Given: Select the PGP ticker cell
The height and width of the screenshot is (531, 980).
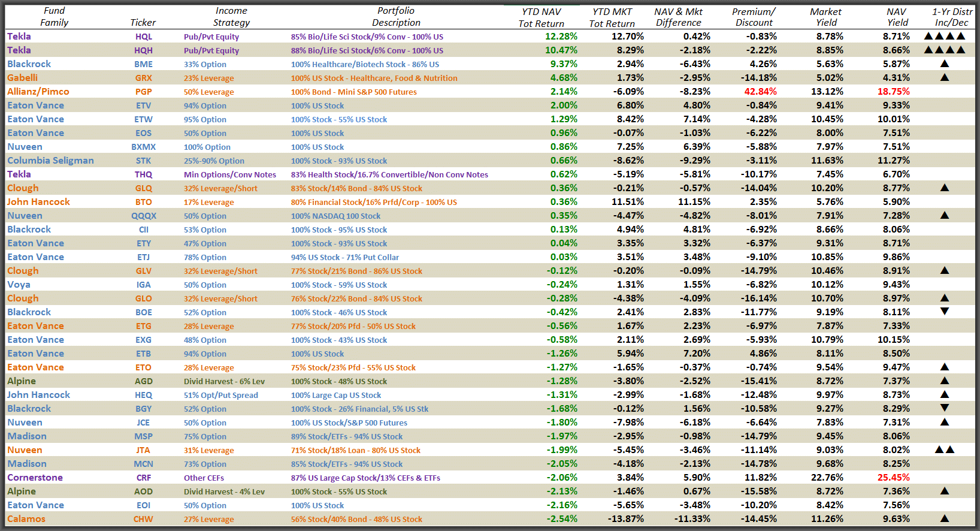Looking at the screenshot, I should tap(144, 92).
